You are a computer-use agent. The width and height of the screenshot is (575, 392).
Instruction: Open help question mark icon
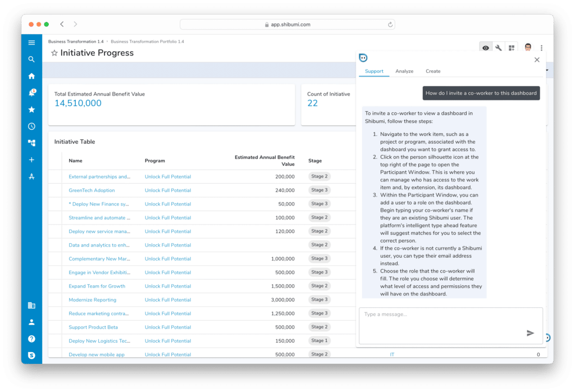tap(31, 339)
